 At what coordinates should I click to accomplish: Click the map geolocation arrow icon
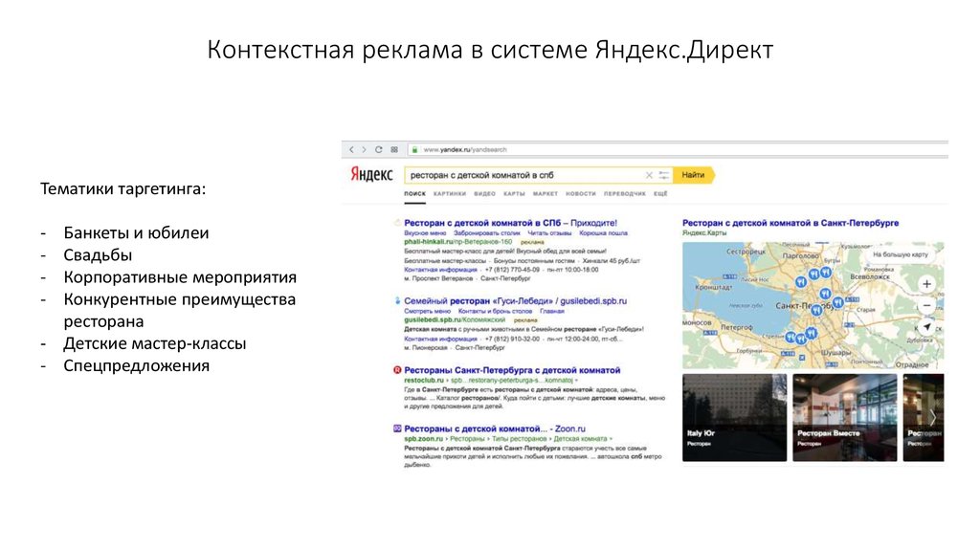(926, 327)
